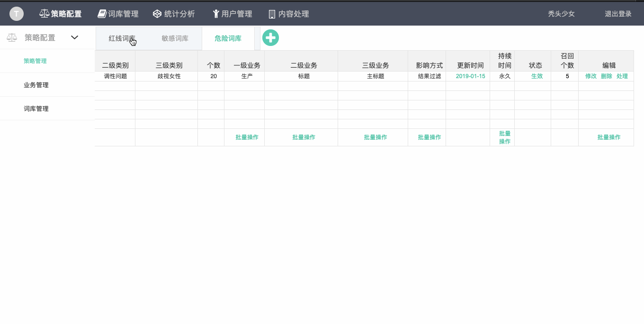Click the sidebar scales icon
The width and height of the screenshot is (644, 324).
click(x=12, y=37)
